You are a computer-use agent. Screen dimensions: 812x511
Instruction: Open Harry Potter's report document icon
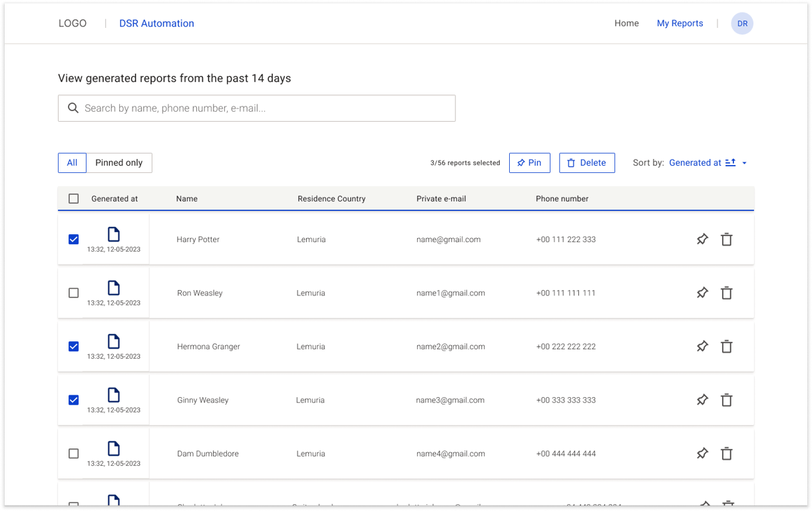pyautogui.click(x=114, y=234)
